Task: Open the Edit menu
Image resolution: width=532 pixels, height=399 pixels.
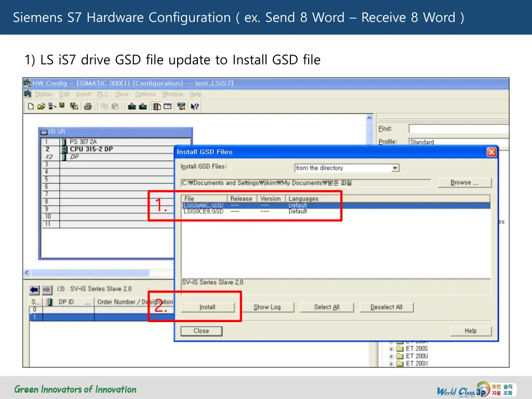Action: tap(64, 95)
